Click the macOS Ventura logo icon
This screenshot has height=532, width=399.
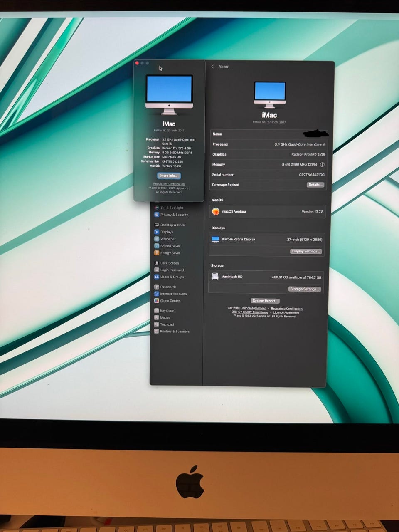216,211
